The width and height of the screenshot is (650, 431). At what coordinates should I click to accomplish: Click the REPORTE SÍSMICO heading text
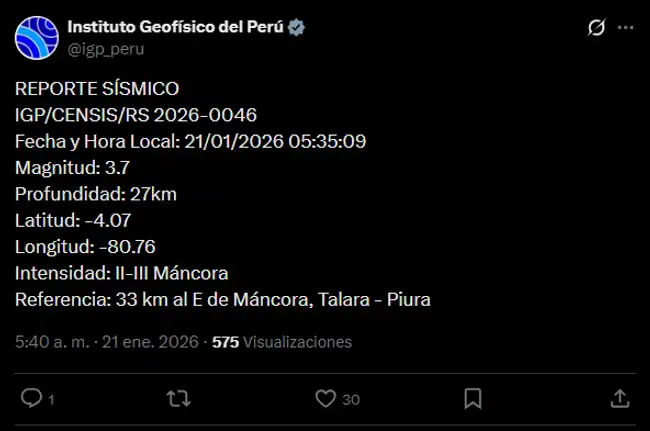[x=97, y=89]
